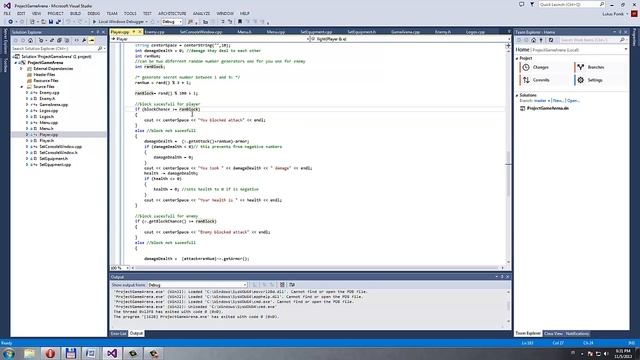The image size is (640, 360).
Task: Select Menu.cpp in Solution Explorer
Action: pyautogui.click(x=49, y=122)
